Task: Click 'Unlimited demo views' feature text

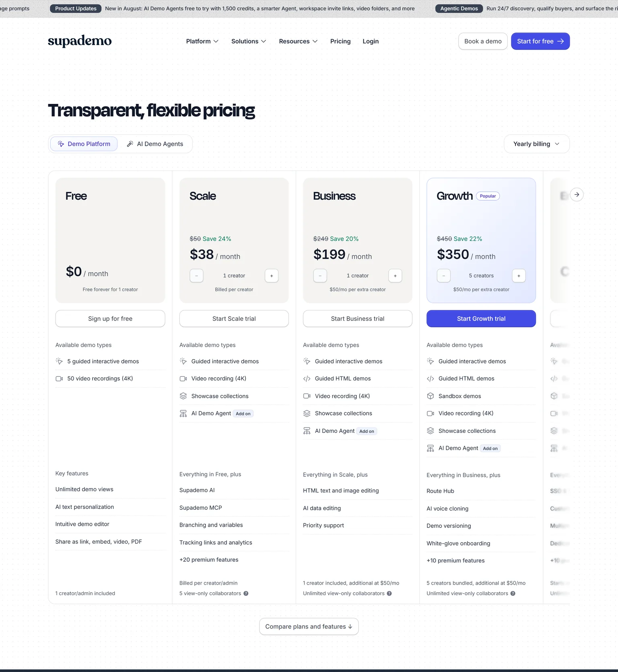Action: pyautogui.click(x=84, y=489)
